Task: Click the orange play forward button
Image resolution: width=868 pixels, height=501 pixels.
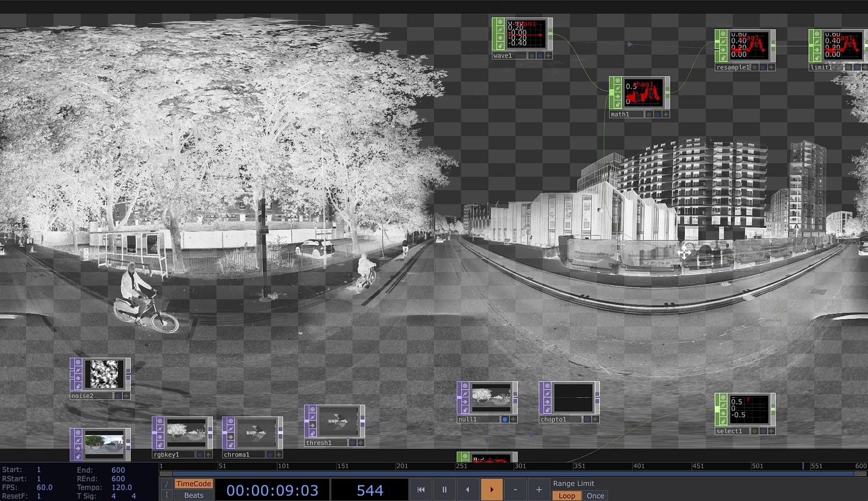Action: [x=492, y=490]
